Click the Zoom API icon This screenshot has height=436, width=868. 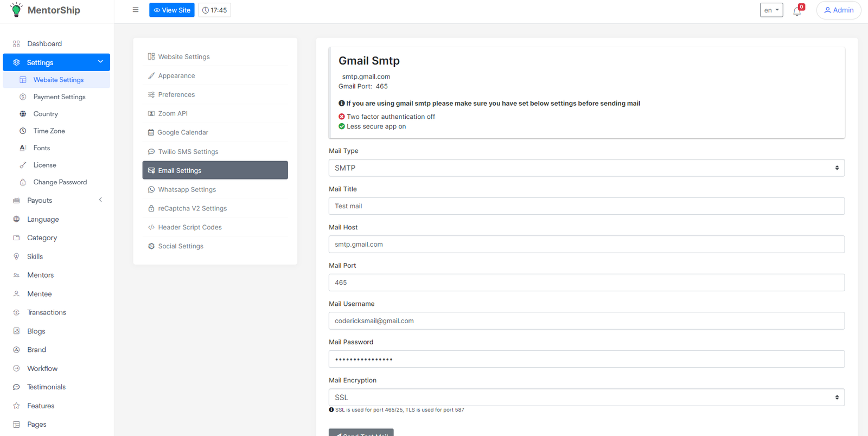point(151,113)
